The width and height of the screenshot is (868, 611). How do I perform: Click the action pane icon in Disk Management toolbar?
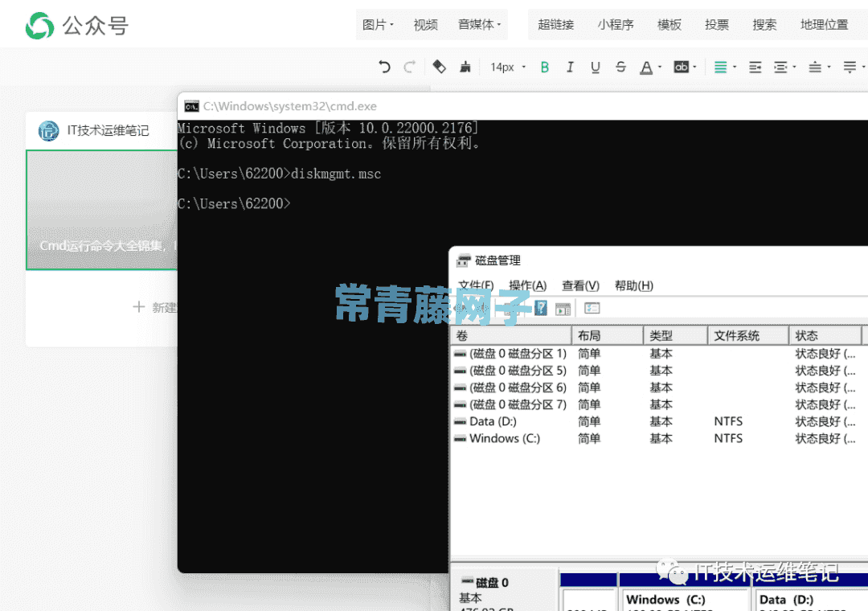(x=563, y=309)
